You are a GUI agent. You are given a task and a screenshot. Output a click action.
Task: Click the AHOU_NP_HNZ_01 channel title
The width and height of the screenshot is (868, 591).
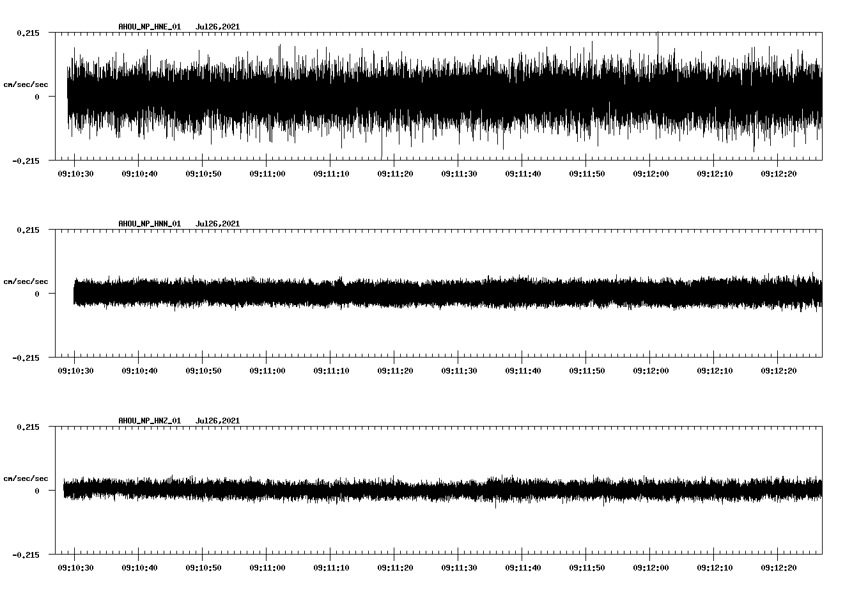[150, 421]
